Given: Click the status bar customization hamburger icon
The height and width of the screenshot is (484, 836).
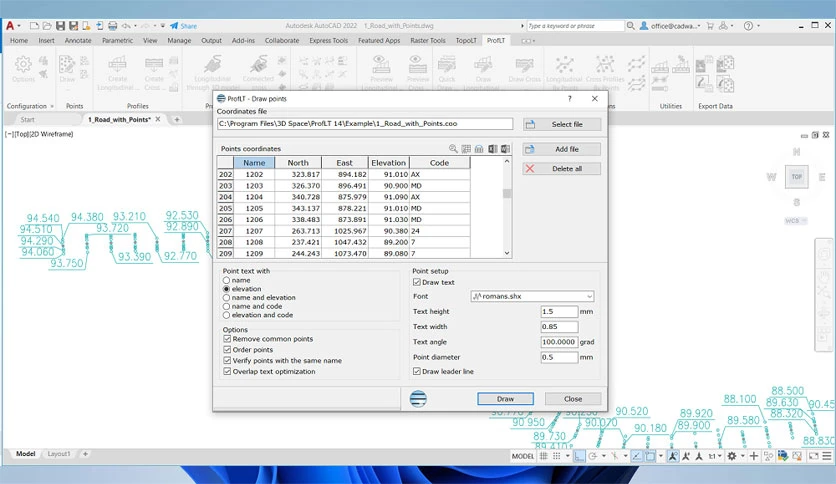Looking at the screenshot, I should click(826, 456).
